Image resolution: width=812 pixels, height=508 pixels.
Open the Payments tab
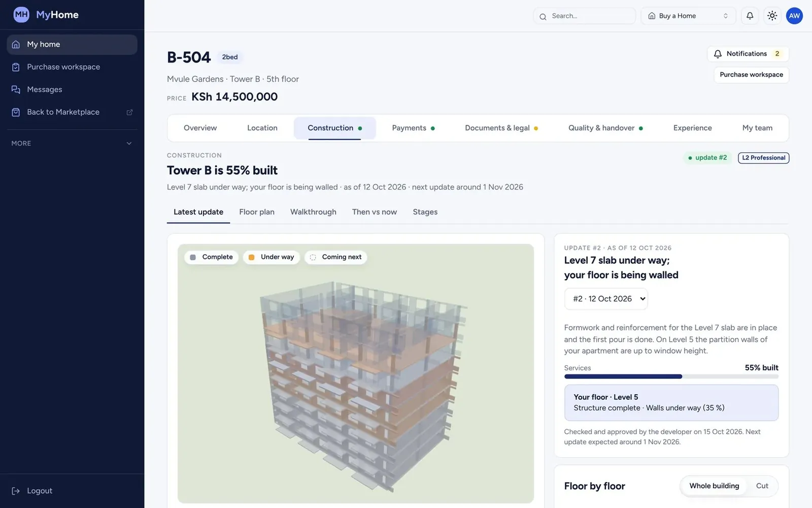point(413,128)
